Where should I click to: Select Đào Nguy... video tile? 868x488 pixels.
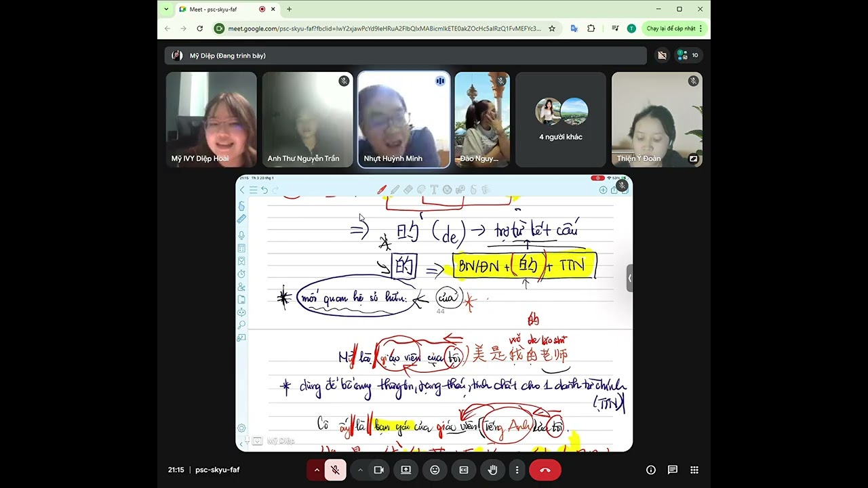pos(482,119)
